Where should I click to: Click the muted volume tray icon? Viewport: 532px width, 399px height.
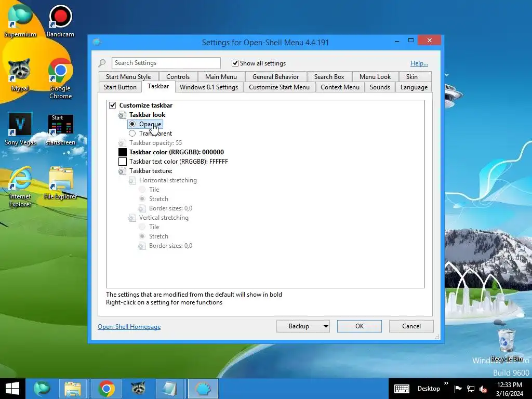(483, 389)
